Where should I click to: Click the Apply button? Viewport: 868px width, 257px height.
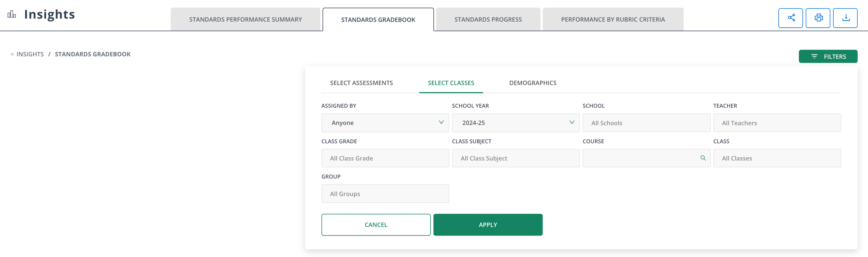pos(488,225)
